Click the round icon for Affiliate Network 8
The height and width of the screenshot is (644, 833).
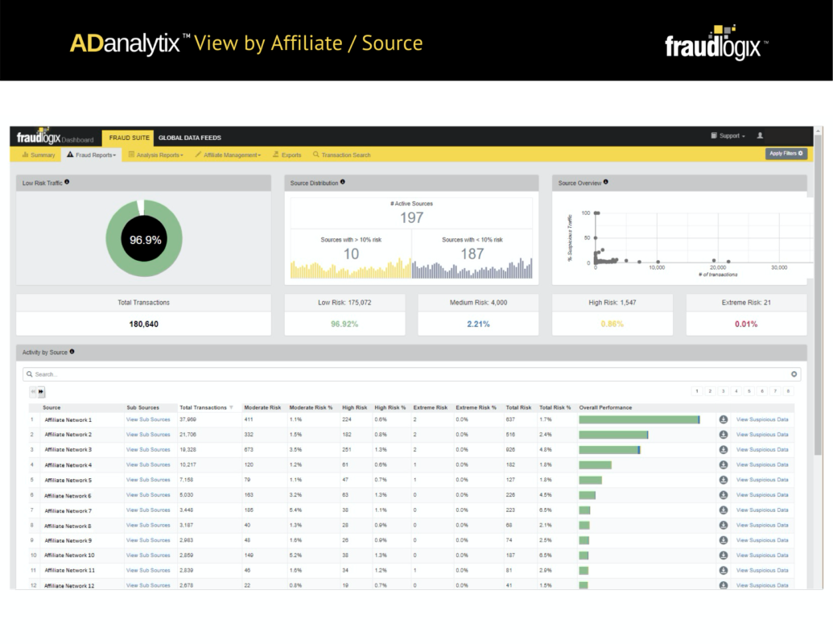723,525
